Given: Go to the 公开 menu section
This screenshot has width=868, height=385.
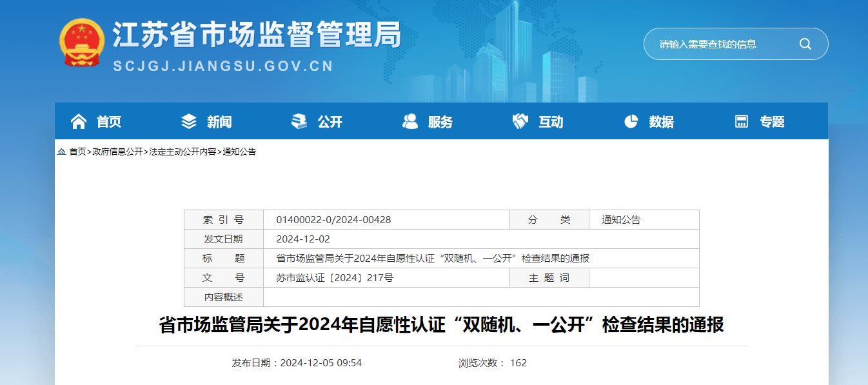Looking at the screenshot, I should (x=330, y=122).
